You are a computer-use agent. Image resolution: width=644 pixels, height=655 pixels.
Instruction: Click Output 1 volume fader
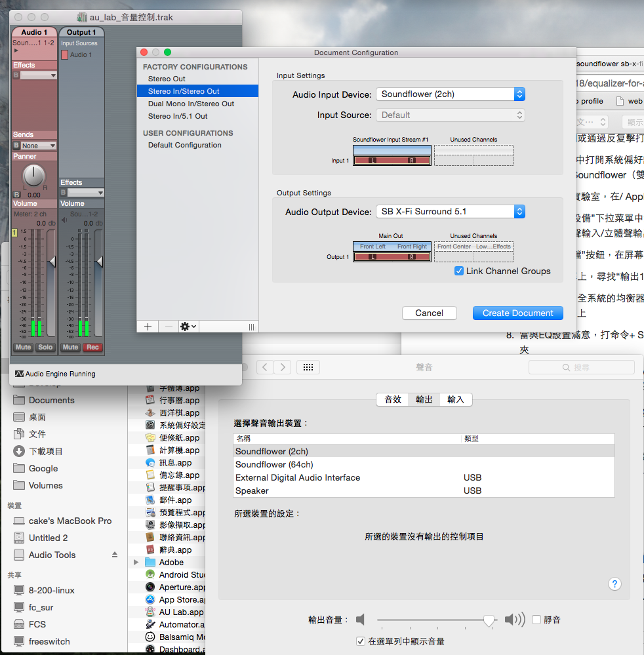(99, 262)
